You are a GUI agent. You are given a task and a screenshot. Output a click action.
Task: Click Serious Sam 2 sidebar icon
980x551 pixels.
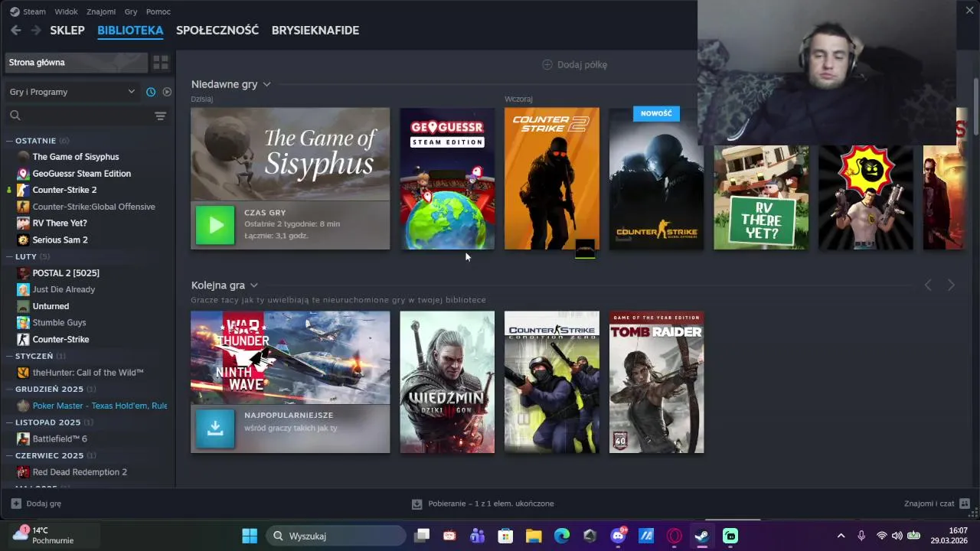(x=23, y=240)
